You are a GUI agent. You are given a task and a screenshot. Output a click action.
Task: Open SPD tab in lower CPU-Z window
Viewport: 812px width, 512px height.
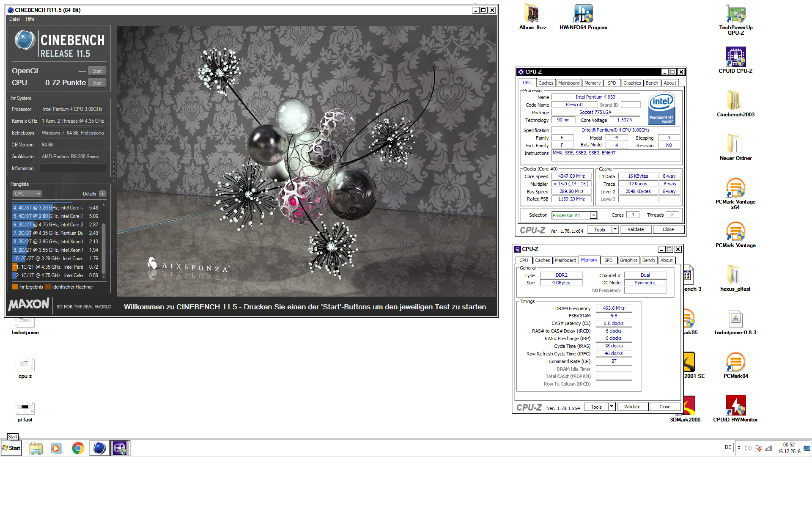(x=608, y=260)
